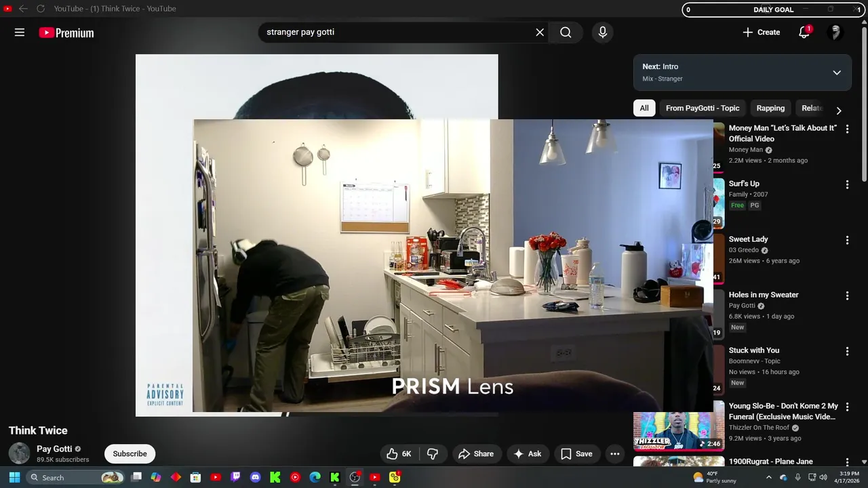The image size is (868, 488).
Task: Expand the 'Next: Intro' queue panel
Action: click(x=837, y=73)
